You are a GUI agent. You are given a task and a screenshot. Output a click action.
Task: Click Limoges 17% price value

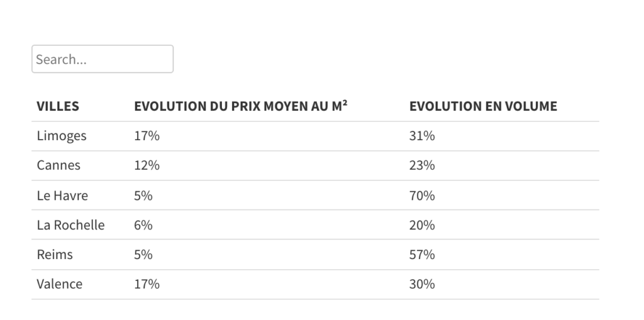tap(147, 136)
